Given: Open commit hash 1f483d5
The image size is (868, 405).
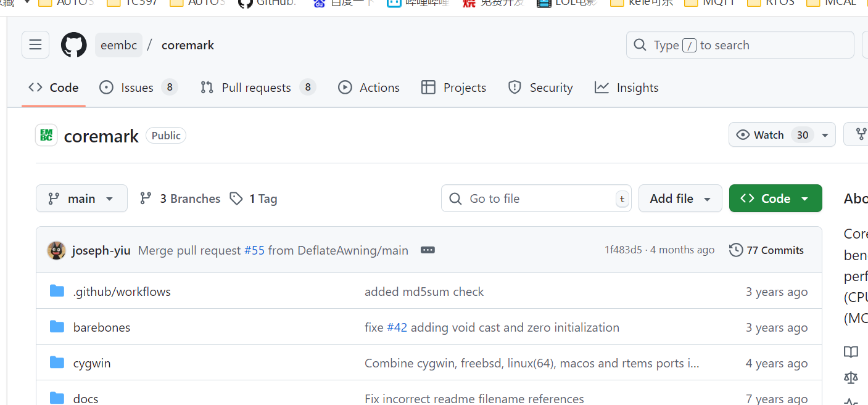Looking at the screenshot, I should [623, 250].
